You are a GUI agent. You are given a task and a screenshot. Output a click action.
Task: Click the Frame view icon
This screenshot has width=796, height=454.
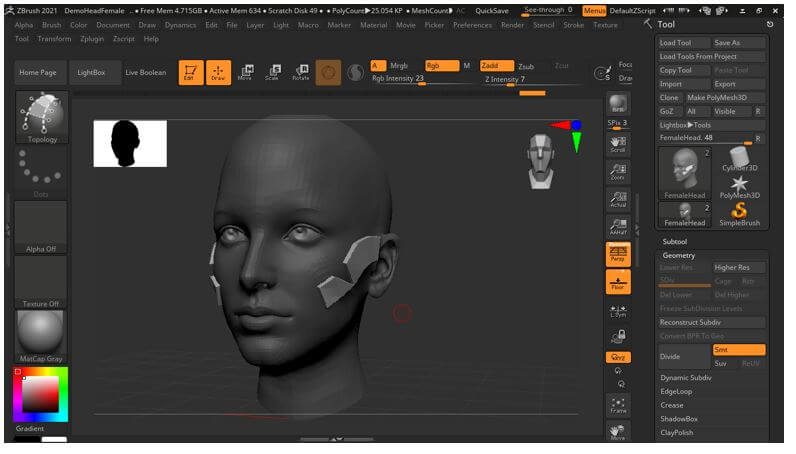pyautogui.click(x=618, y=404)
